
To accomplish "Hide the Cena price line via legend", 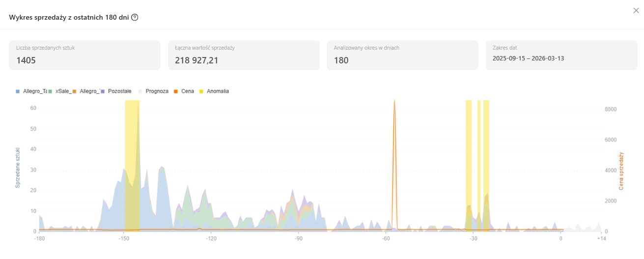I will tap(184, 91).
